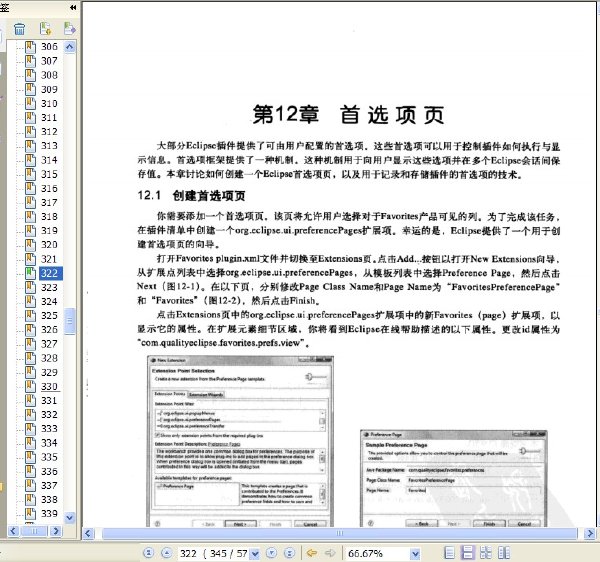Select bookmark 319
Viewport: 600px width, 562px height.
click(49, 231)
